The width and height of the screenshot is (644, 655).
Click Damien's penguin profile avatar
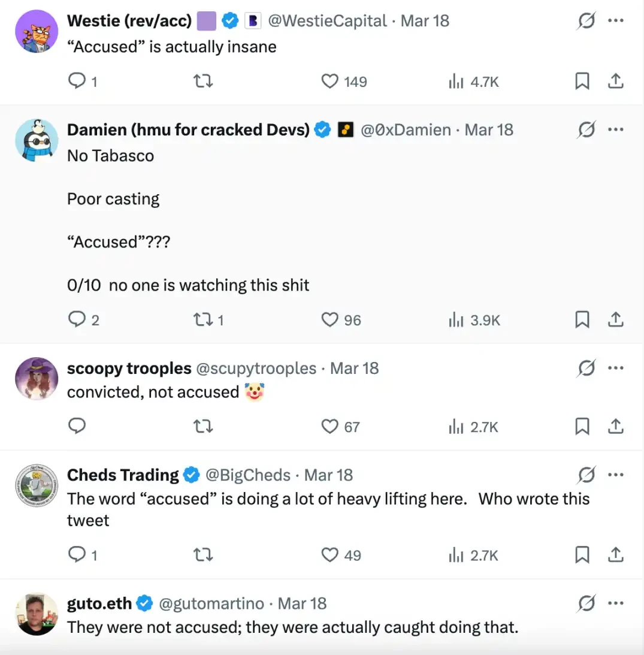point(37,140)
